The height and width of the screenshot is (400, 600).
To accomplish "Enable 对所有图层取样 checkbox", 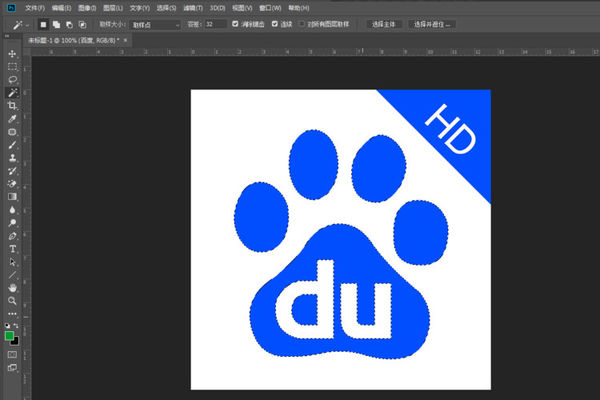I will pos(302,24).
